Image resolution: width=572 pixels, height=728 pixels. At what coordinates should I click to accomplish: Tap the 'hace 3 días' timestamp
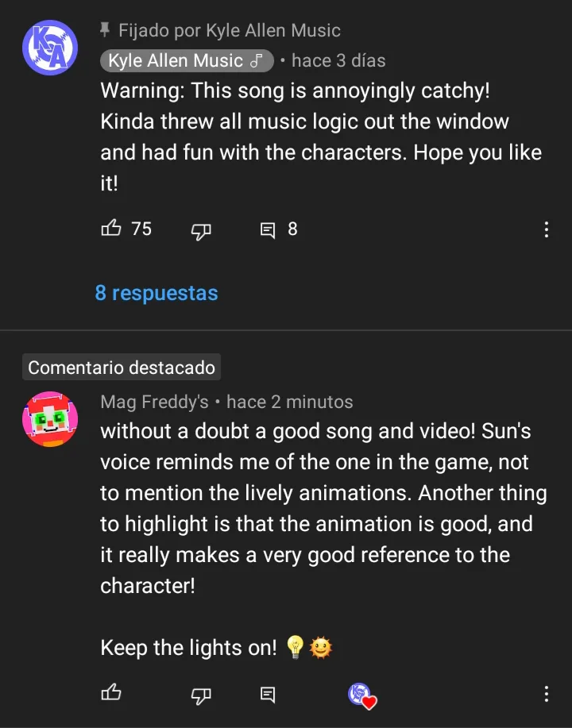pos(338,60)
